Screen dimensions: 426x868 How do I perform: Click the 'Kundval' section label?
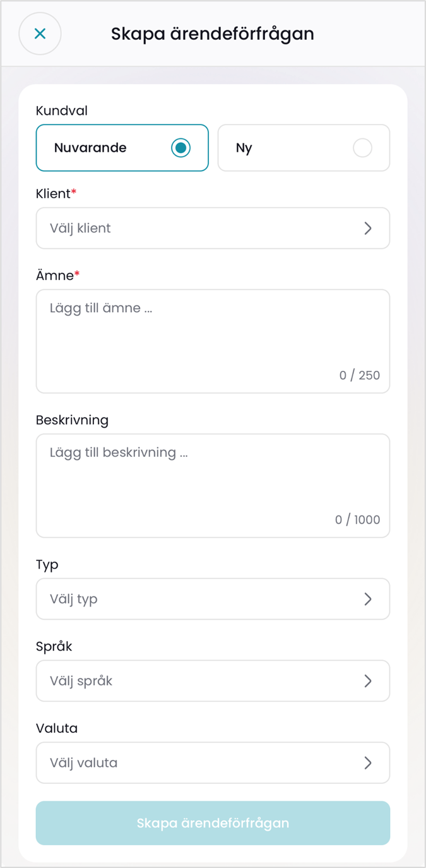(x=62, y=111)
